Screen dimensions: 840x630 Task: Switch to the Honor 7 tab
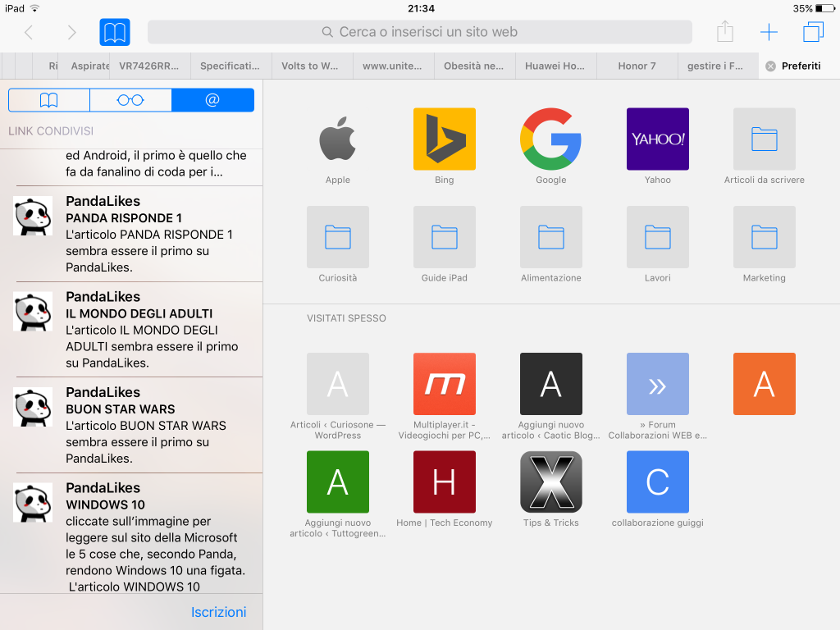637,66
